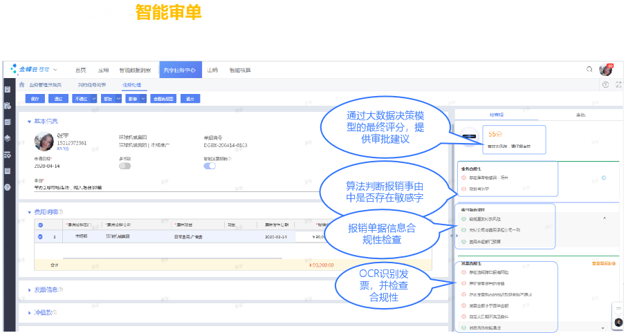Screen dimensions: 644x333
Task: Click the question mark icon in the left sidebar
Action: click(x=8, y=187)
